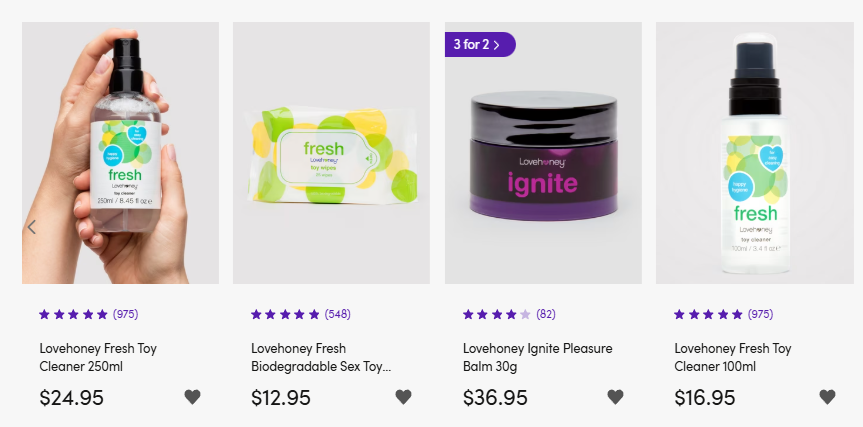View the 548 reviews for toy wipes
This screenshot has width=863, height=427.
337,314
